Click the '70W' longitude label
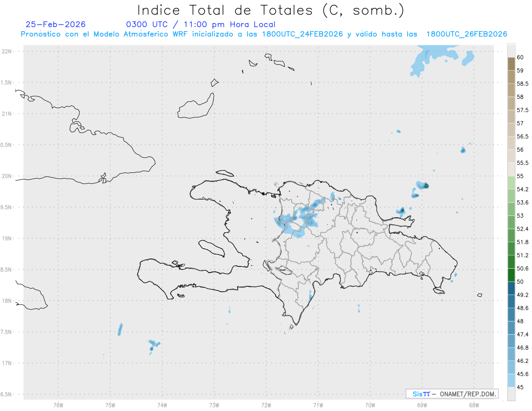 pyautogui.click(x=370, y=405)
